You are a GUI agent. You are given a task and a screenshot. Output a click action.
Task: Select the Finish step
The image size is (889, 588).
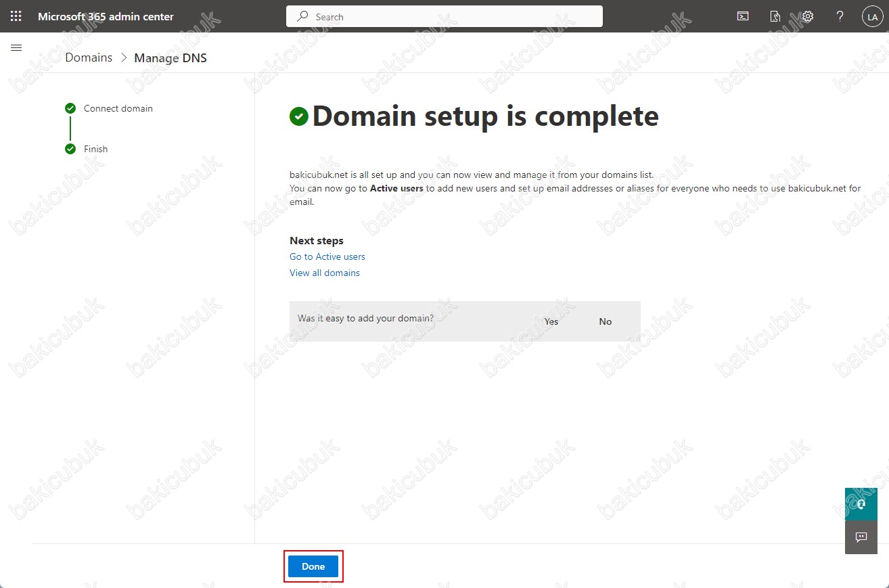(96, 149)
